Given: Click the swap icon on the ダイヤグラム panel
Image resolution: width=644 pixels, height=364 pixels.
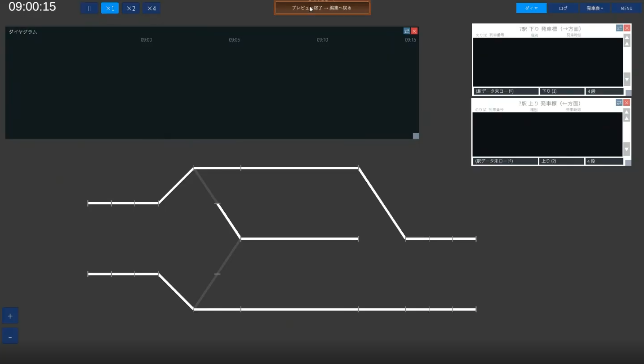Looking at the screenshot, I should click(x=407, y=31).
